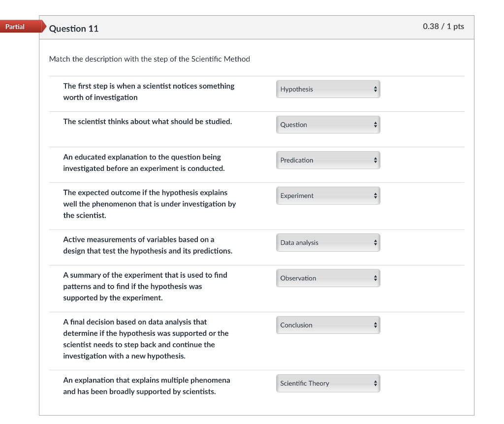Click description starting 'The expected outcome'
504x424 pixels.
coord(150,204)
